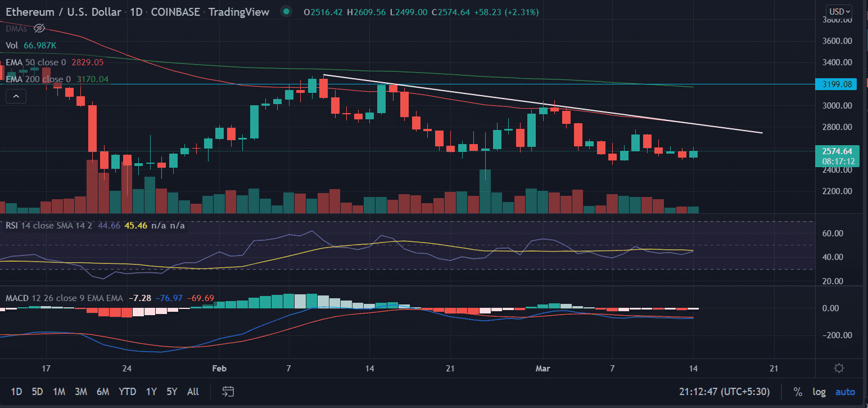Click the 2574.64 current price label

pyautogui.click(x=834, y=151)
